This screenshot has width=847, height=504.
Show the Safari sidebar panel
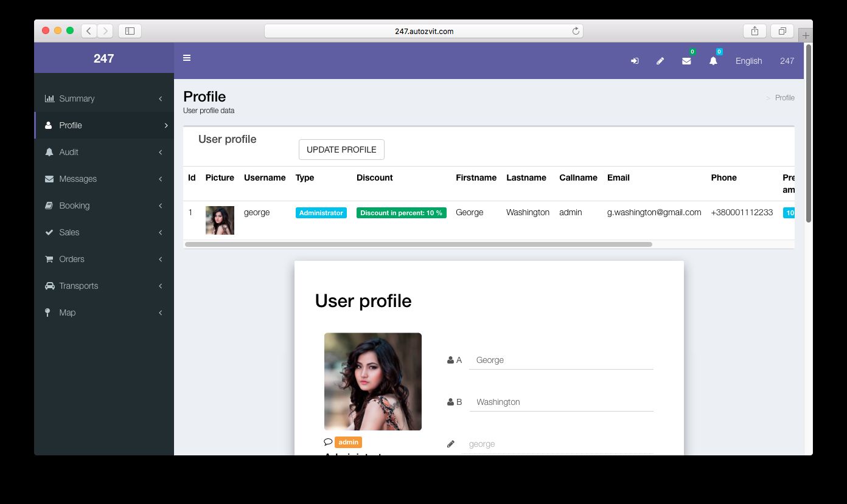point(130,31)
